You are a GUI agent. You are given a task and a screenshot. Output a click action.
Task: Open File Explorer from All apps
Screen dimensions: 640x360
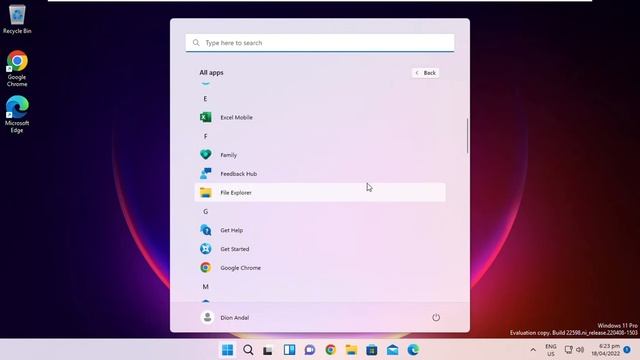coord(320,192)
